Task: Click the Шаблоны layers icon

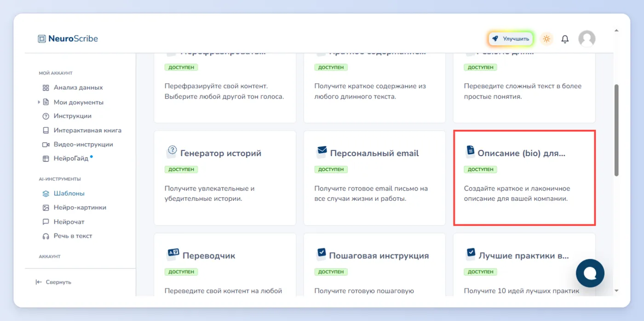Action: point(46,193)
